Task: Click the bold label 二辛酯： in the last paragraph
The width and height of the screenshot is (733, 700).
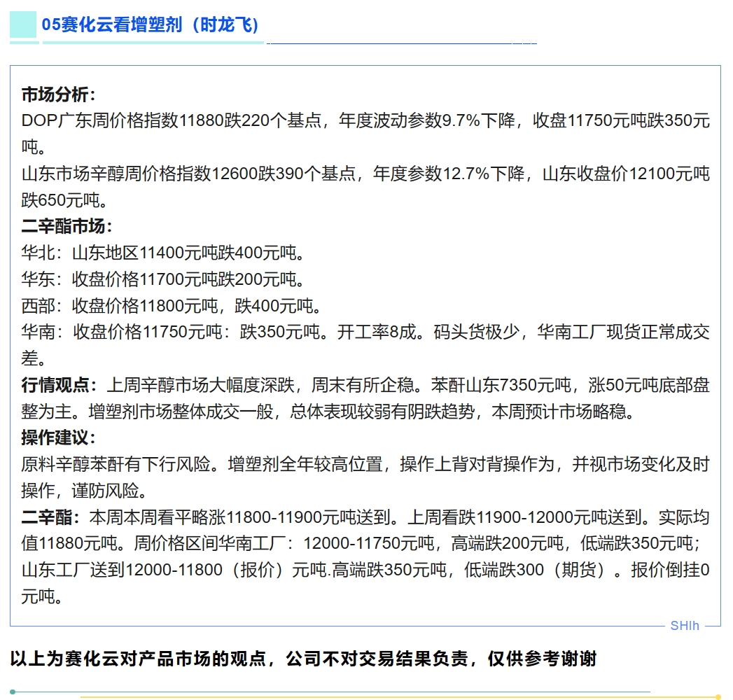Action: [51, 517]
